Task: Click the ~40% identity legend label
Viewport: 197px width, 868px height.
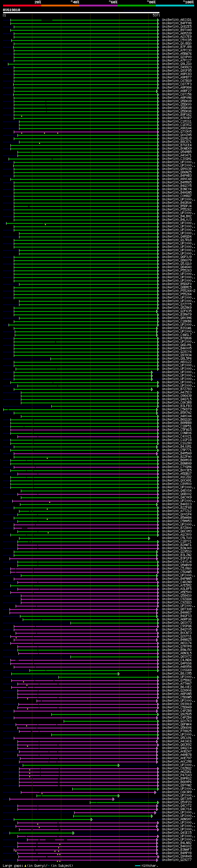Action: [x=75, y=2]
